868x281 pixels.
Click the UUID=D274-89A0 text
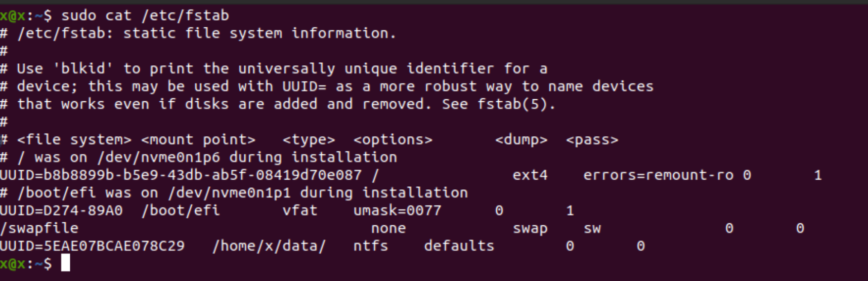point(61,211)
